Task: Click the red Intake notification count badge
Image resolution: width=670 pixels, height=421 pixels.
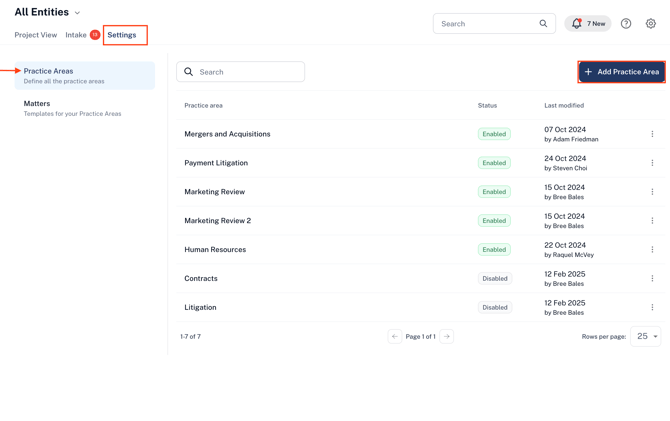Action: tap(95, 35)
